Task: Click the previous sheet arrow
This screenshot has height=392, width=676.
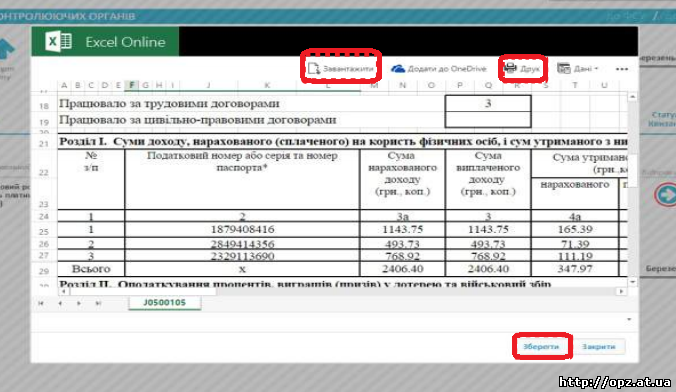Action: click(x=60, y=303)
